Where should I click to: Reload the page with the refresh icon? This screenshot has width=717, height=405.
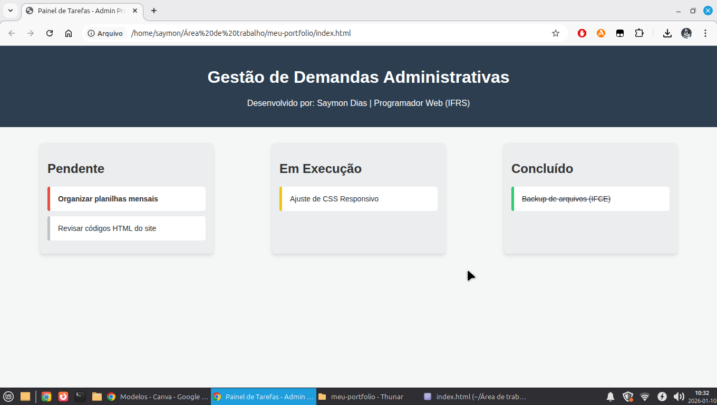pos(49,33)
